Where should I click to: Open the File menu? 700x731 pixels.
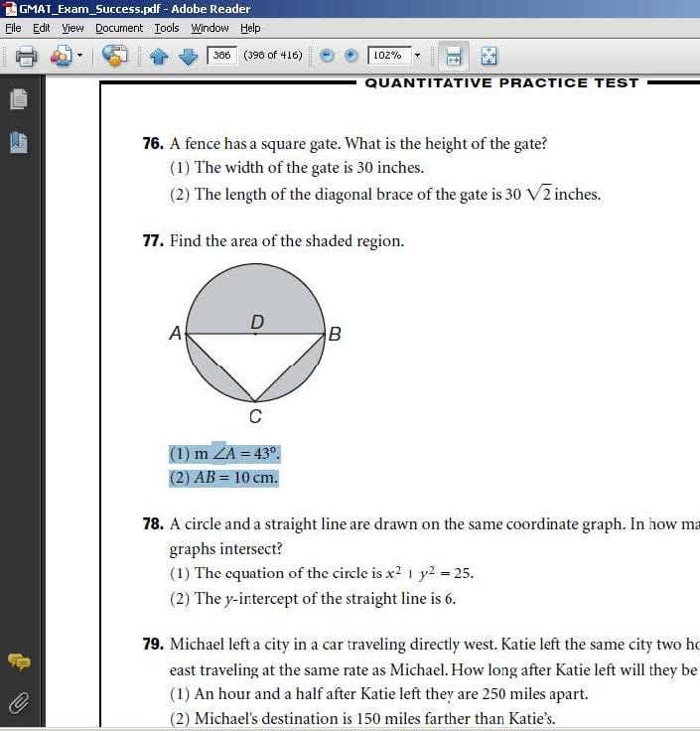pos(13,28)
